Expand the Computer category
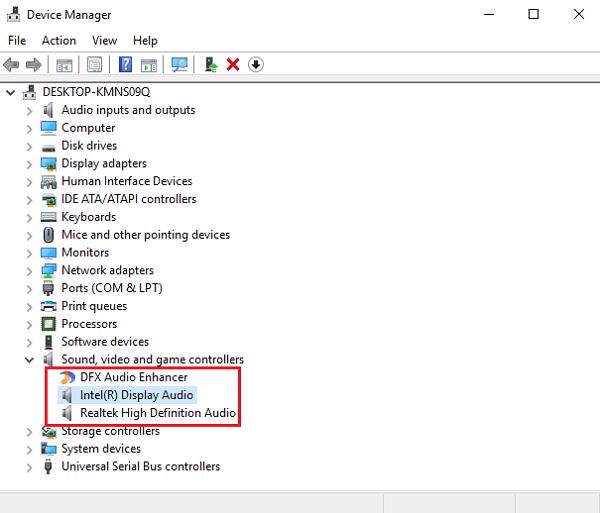 tap(29, 129)
